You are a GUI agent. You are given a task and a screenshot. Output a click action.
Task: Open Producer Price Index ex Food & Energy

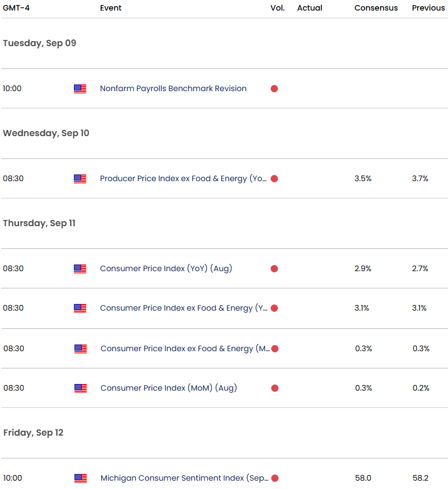click(x=183, y=179)
